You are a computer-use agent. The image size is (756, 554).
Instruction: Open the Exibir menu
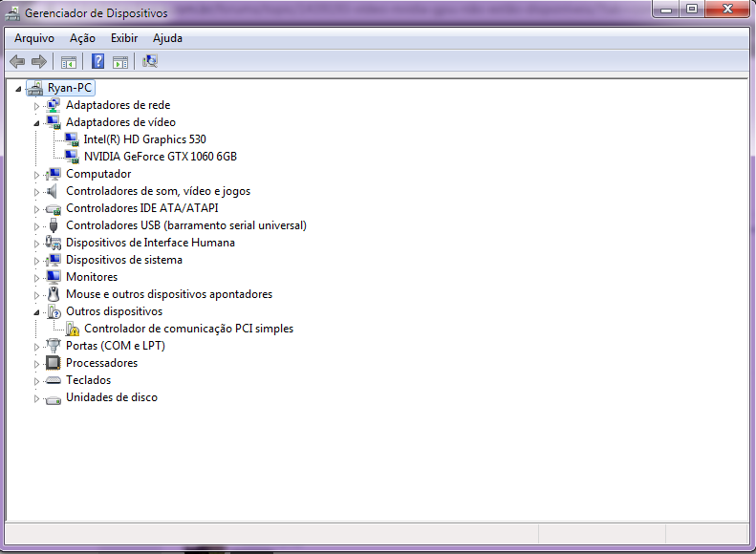pyautogui.click(x=124, y=38)
